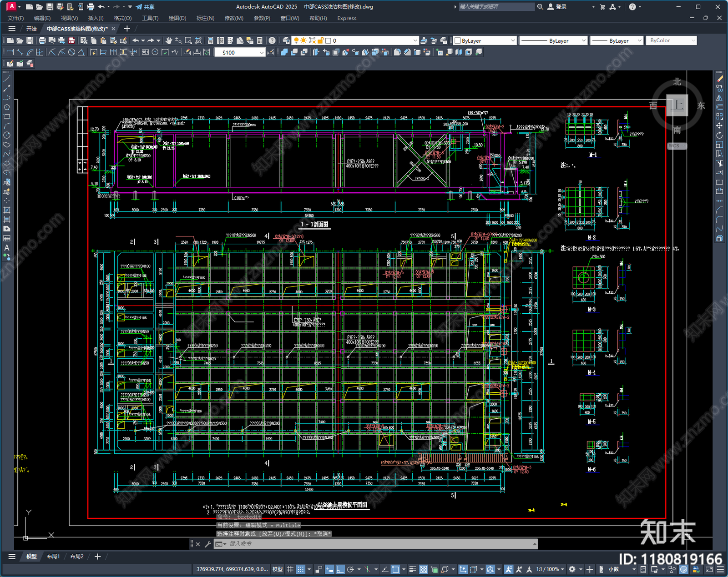This screenshot has height=577, width=728.
Task: Open the Express menu
Action: point(347,18)
